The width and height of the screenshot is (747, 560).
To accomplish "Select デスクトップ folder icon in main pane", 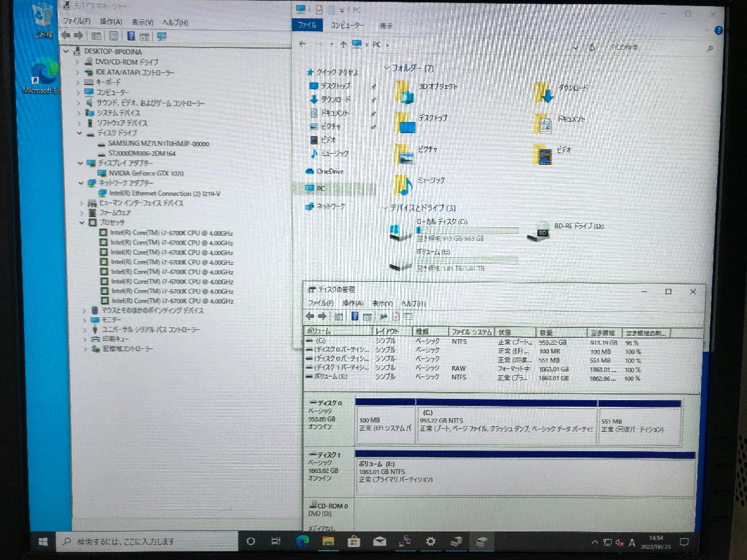I will (x=405, y=122).
